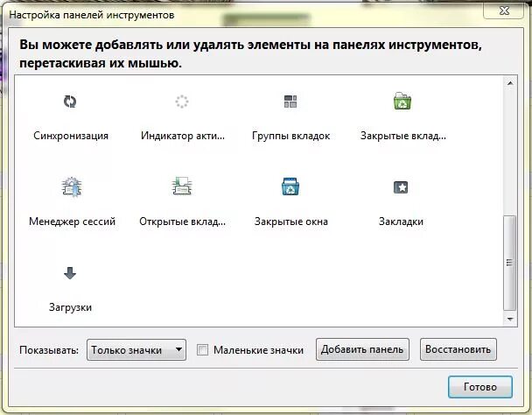Click the Закрытые окна label
532x415 pixels.
pos(291,222)
